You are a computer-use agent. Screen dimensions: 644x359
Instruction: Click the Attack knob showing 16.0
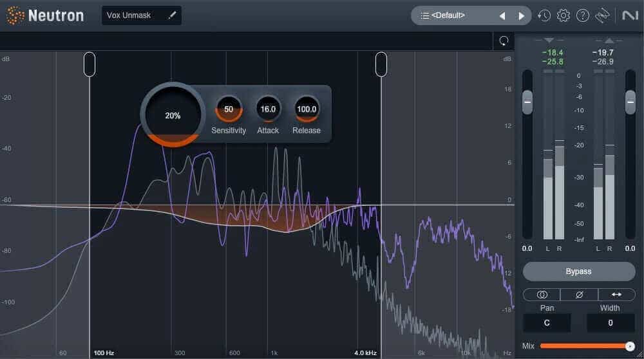tap(268, 109)
